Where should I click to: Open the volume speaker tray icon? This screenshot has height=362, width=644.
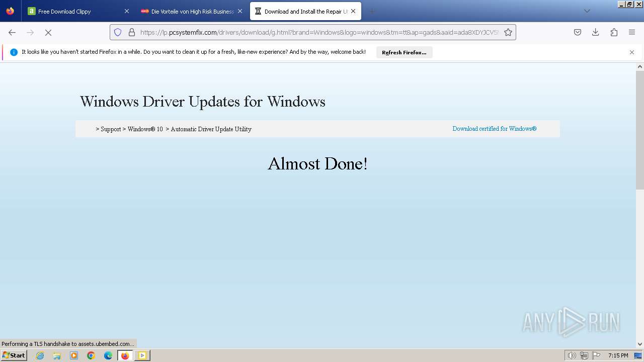(x=572, y=355)
